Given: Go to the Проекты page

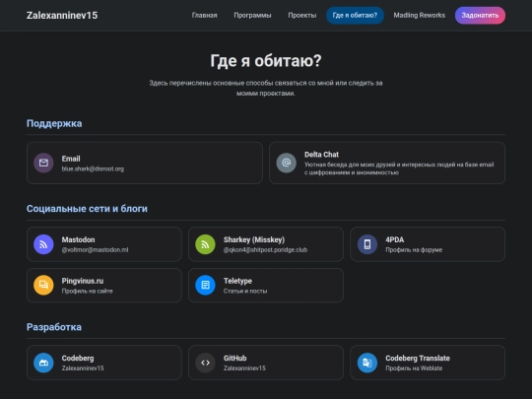Looking at the screenshot, I should coord(302,15).
